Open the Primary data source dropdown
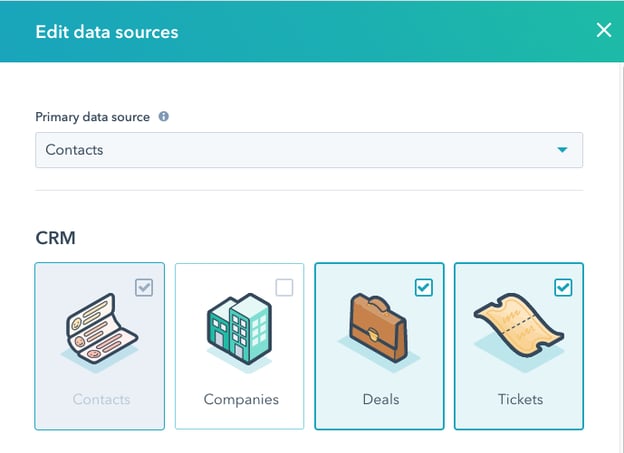 [x=309, y=150]
